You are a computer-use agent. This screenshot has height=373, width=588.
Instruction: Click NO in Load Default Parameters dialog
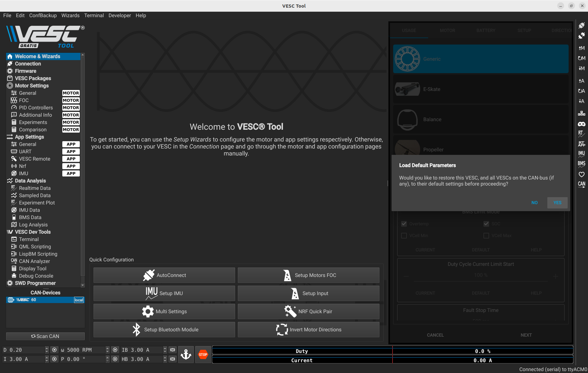pyautogui.click(x=535, y=203)
